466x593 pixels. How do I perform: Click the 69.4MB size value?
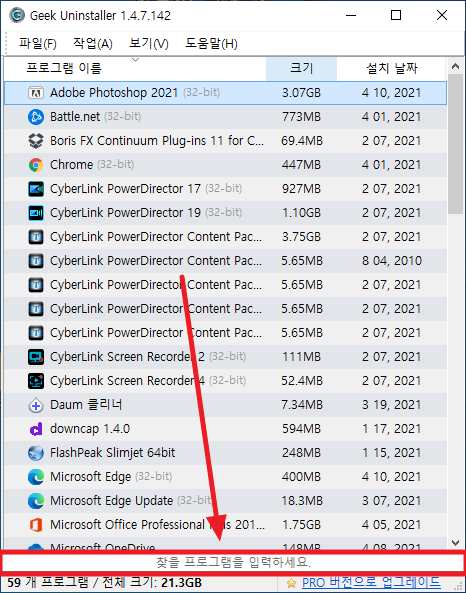coord(301,141)
